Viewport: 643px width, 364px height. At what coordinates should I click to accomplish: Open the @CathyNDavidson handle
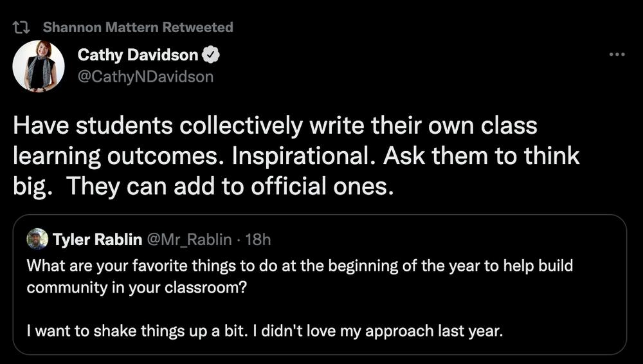(x=145, y=77)
